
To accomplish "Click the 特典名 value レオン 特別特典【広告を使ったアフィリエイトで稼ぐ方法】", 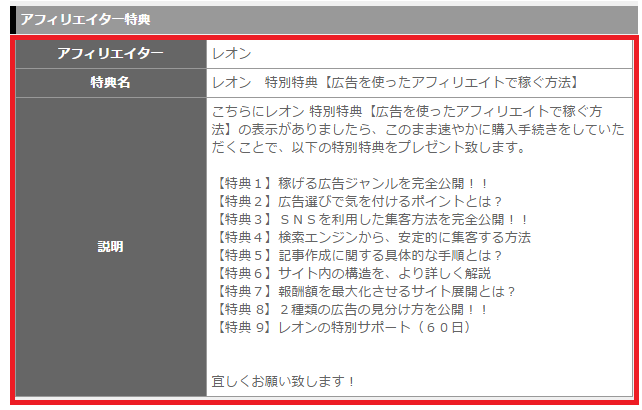I will click(x=395, y=82).
